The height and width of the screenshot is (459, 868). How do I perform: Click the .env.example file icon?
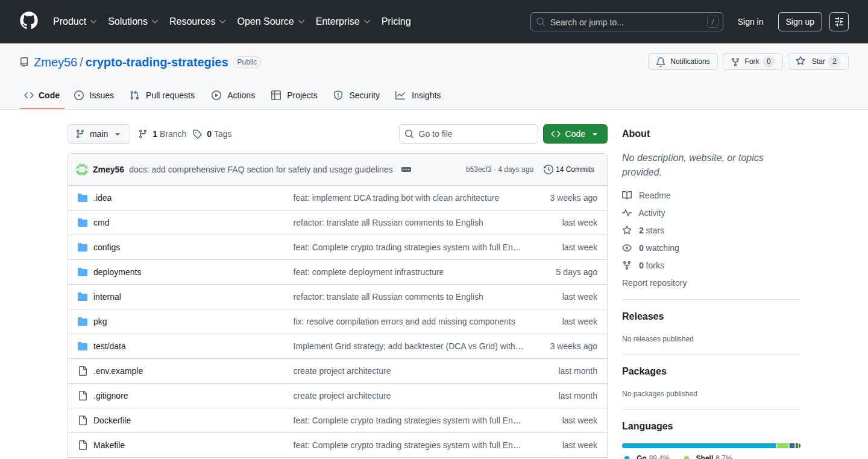tap(83, 371)
